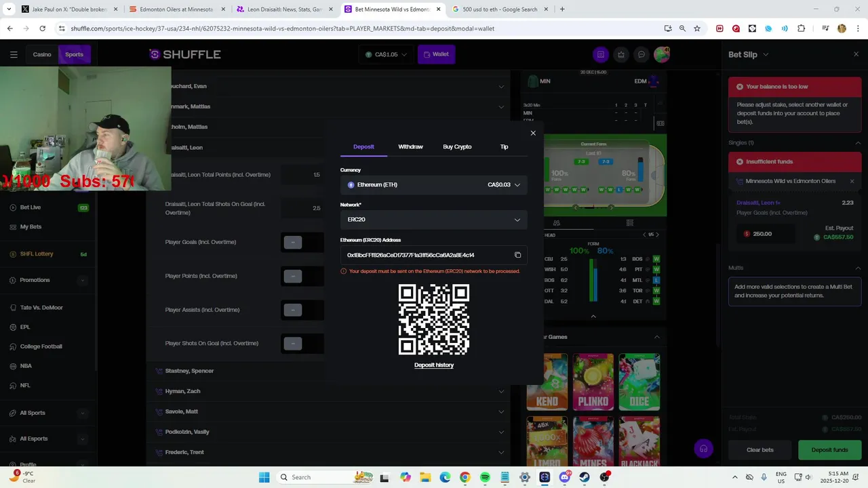Image resolution: width=868 pixels, height=488 pixels.
Task: Collapse the Multis section
Action: (x=857, y=268)
